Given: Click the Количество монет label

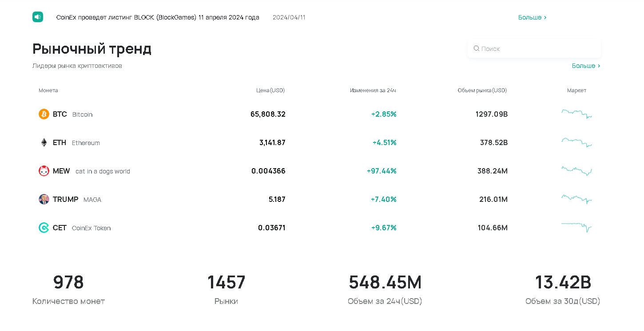Looking at the screenshot, I should tap(68, 301).
